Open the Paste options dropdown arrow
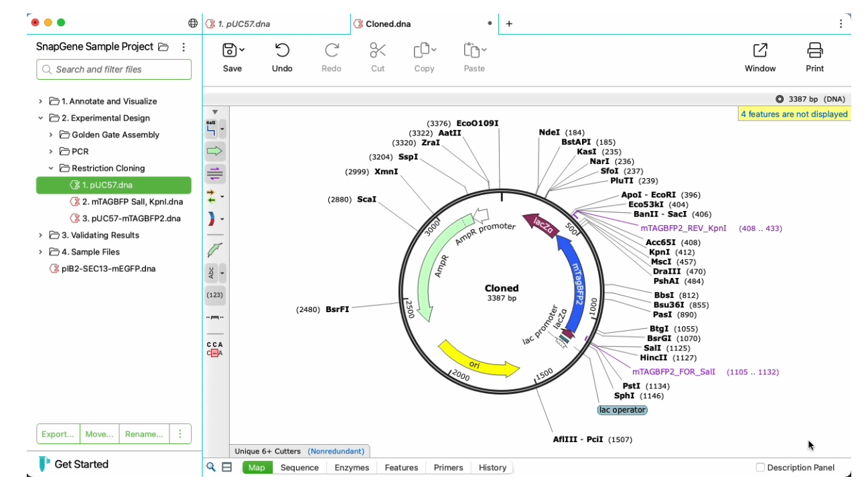The width and height of the screenshot is (868, 495). (x=484, y=50)
